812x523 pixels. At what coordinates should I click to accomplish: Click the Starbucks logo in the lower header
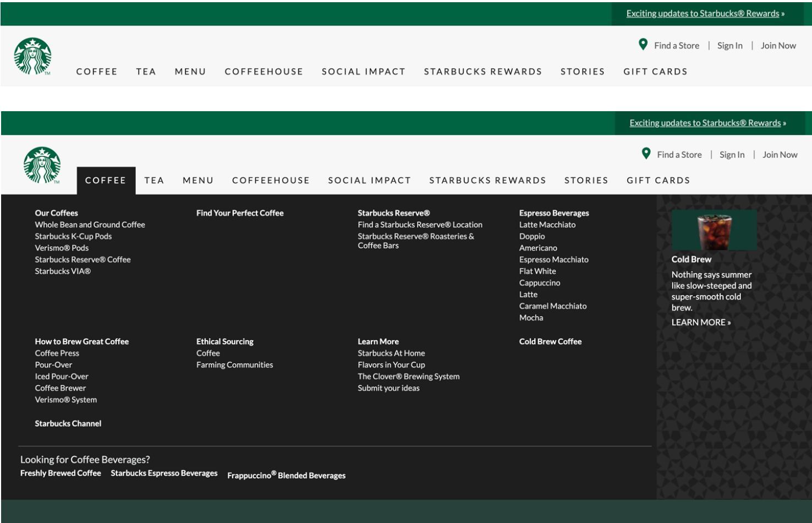pyautogui.click(x=42, y=165)
